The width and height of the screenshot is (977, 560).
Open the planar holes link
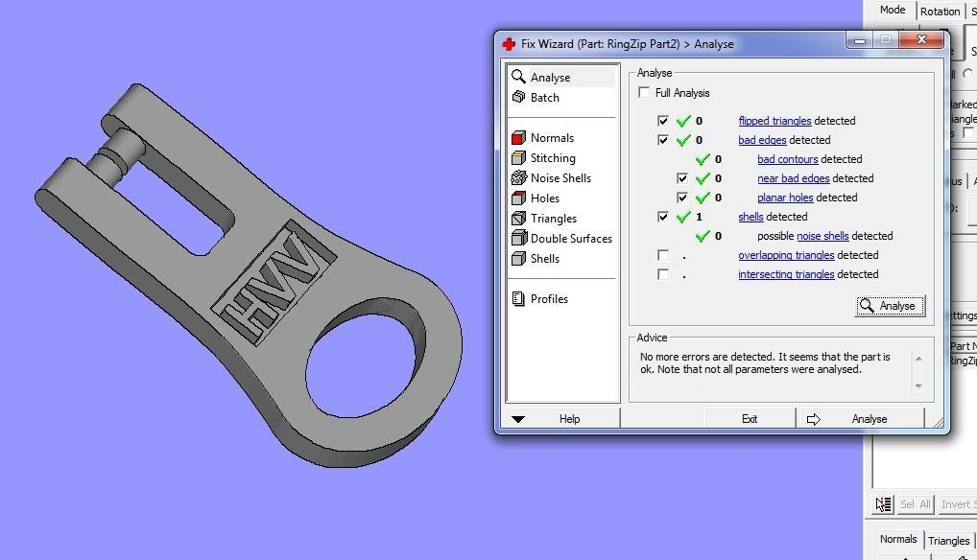pos(785,198)
